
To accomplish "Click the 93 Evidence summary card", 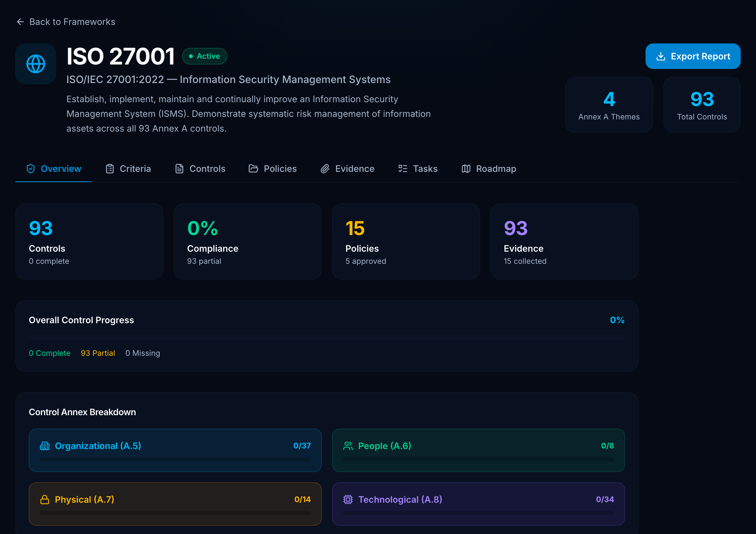I will point(564,241).
